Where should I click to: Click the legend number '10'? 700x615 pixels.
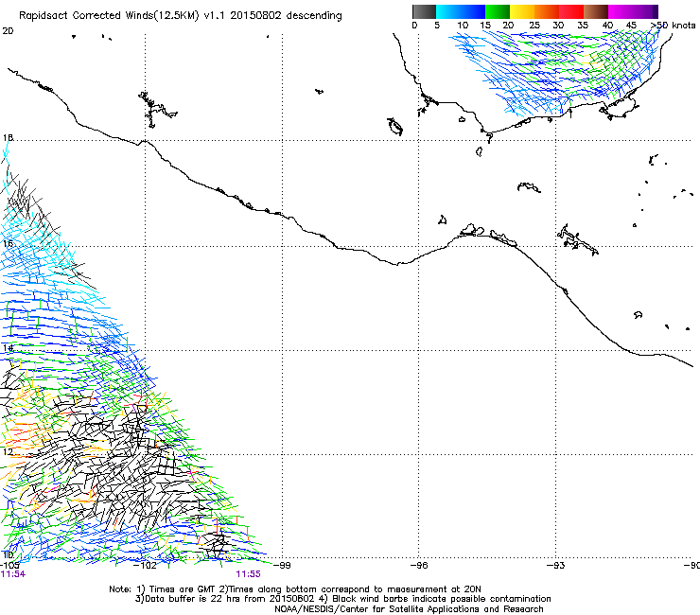click(463, 26)
